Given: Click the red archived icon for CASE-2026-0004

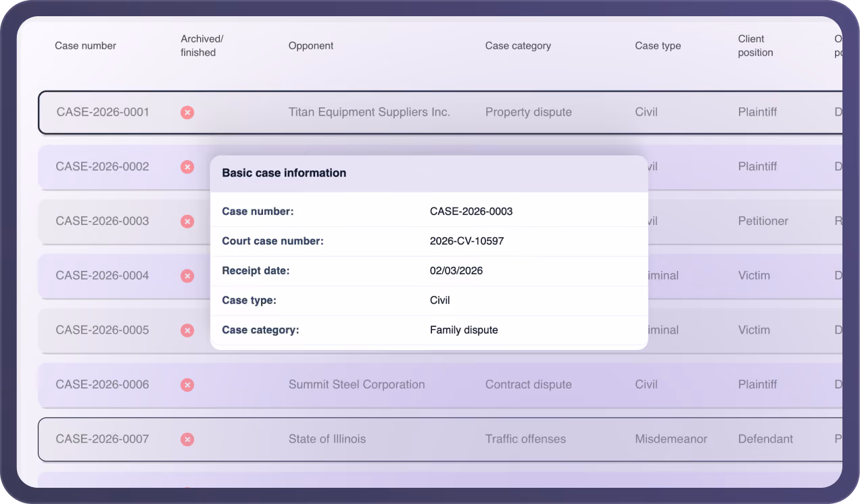Looking at the screenshot, I should [187, 276].
